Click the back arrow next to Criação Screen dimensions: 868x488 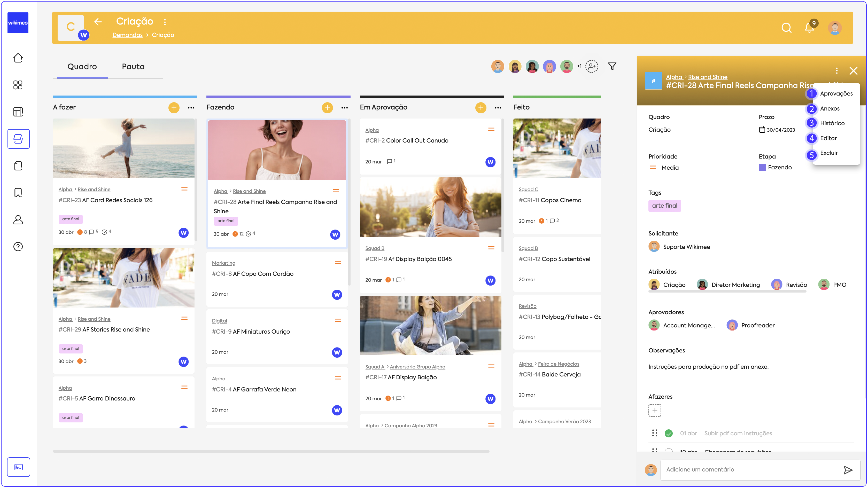[x=98, y=22]
